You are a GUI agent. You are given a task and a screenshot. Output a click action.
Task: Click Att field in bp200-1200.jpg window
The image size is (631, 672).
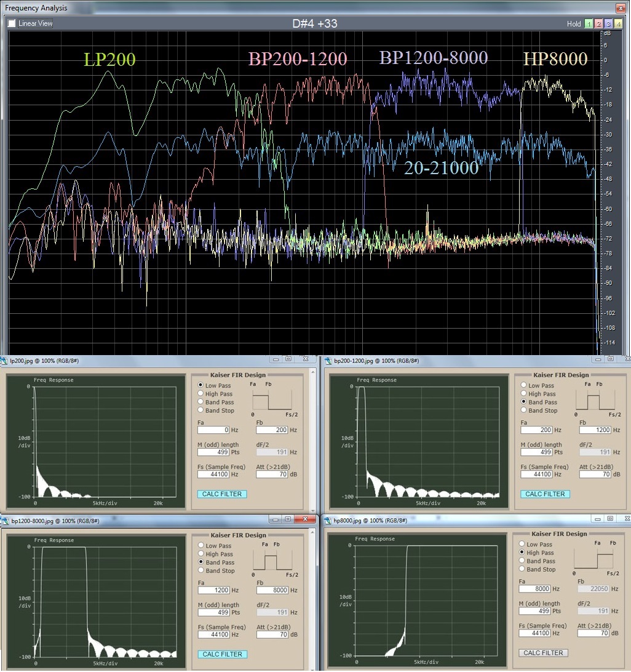click(595, 474)
